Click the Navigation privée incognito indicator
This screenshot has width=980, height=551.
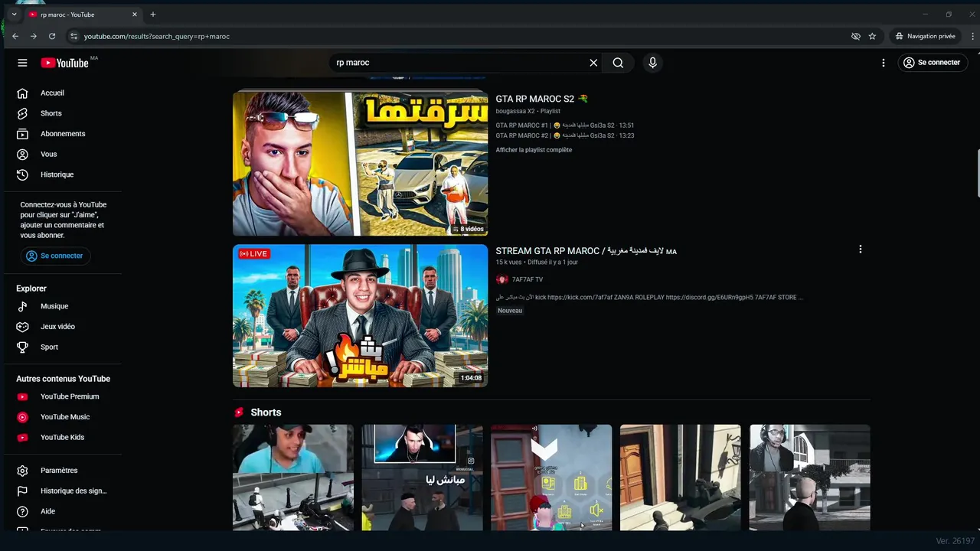[x=925, y=36]
